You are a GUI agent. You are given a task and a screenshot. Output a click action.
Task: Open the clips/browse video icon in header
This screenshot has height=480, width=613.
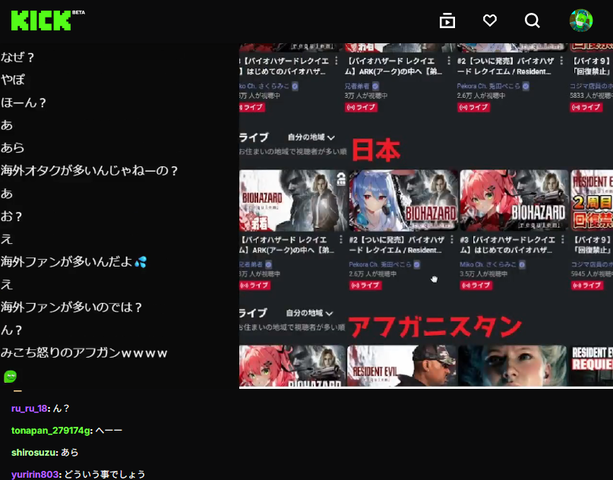[447, 20]
